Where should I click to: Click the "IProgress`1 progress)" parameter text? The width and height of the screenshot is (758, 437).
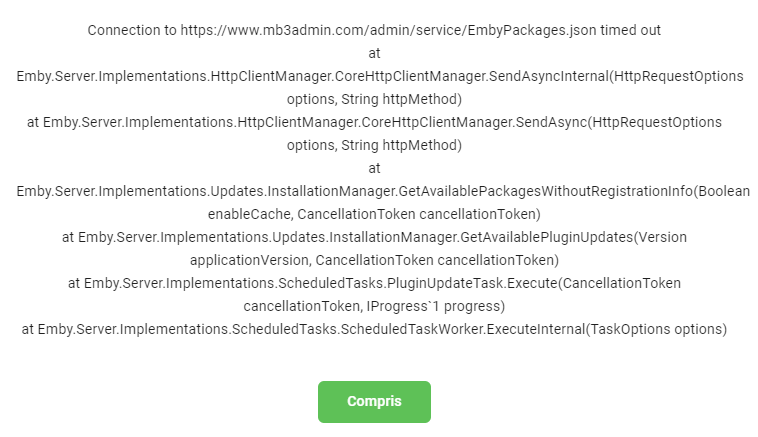point(441,306)
